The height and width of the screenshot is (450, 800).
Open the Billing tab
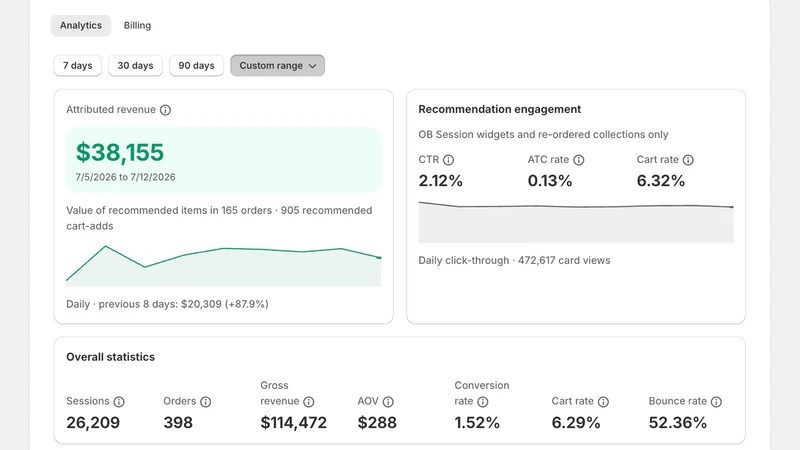coord(137,26)
